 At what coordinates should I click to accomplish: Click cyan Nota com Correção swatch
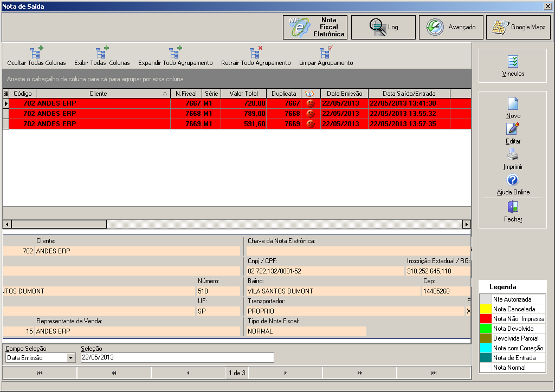(486, 348)
